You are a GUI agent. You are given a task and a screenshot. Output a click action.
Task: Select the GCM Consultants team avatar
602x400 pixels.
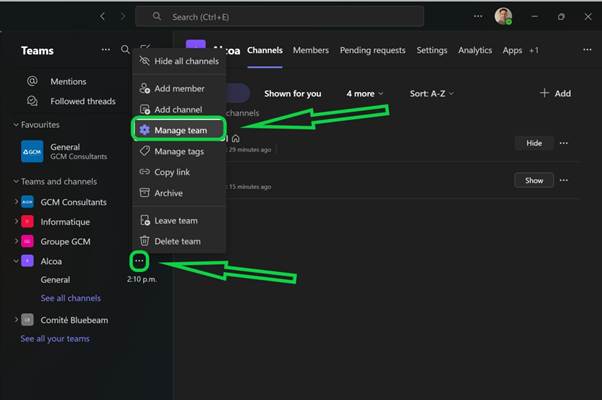[27, 202]
